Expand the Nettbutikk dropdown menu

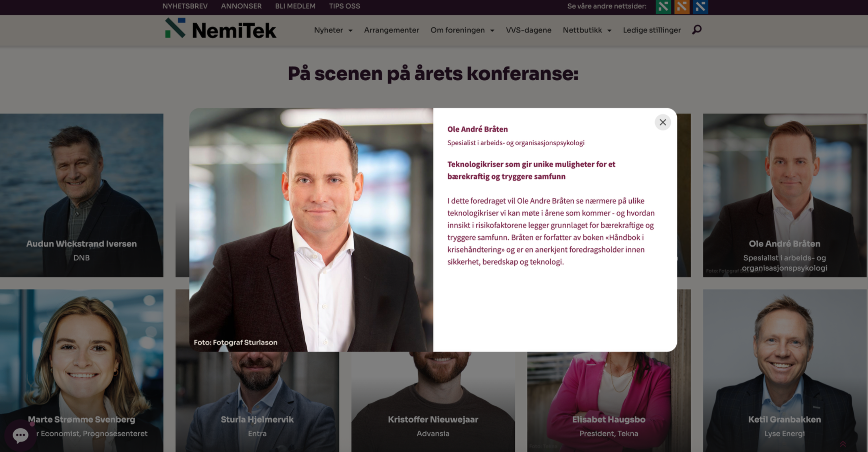tap(587, 30)
